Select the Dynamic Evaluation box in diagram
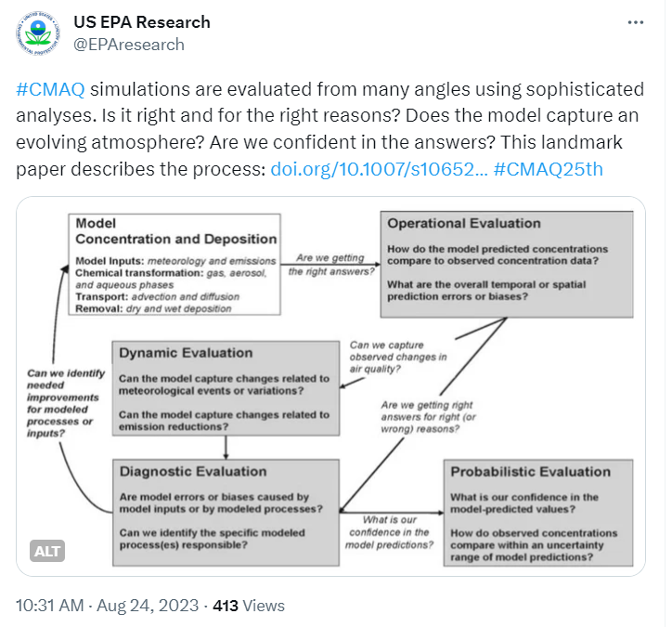The width and height of the screenshot is (672, 627). (x=225, y=387)
